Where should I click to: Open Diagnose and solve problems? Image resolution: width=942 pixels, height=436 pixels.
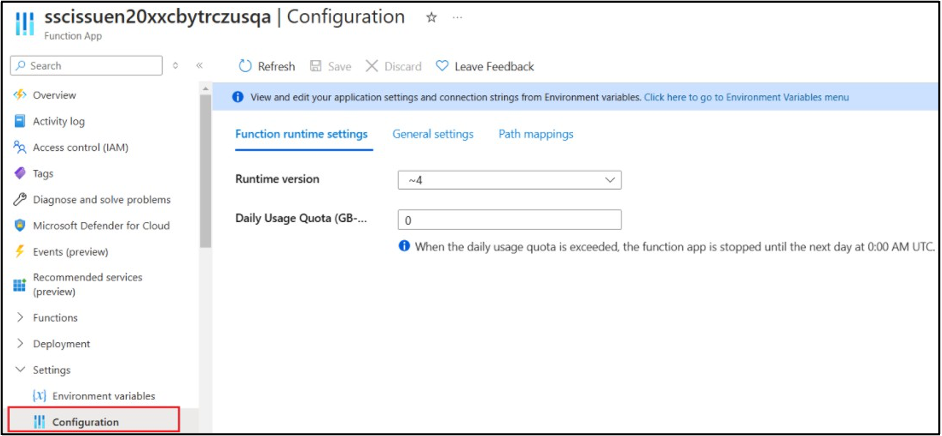click(x=100, y=199)
